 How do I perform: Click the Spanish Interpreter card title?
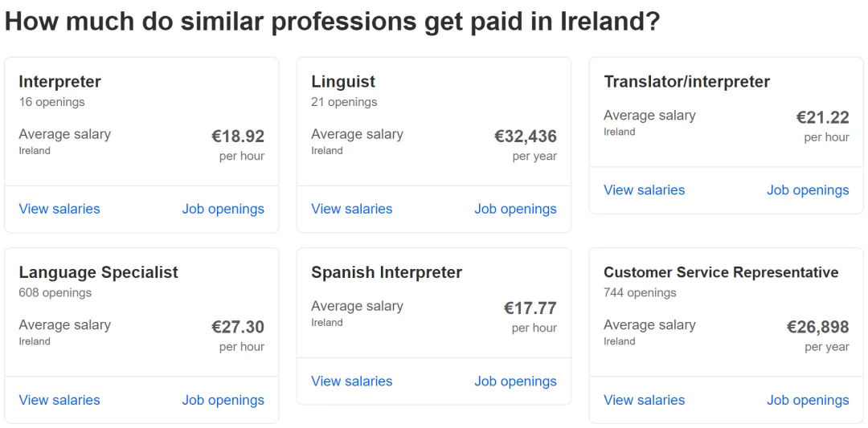click(387, 273)
